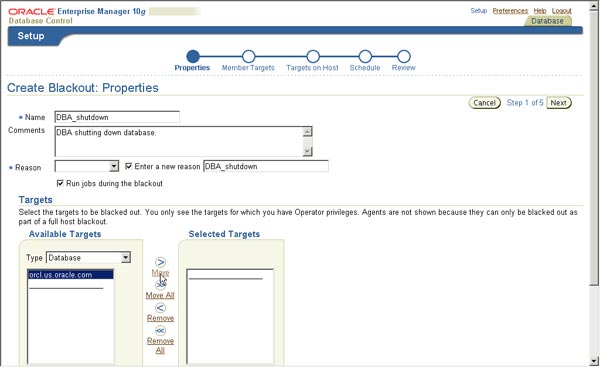This screenshot has width=600, height=367.
Task: Open the Database tab
Action: click(x=547, y=21)
